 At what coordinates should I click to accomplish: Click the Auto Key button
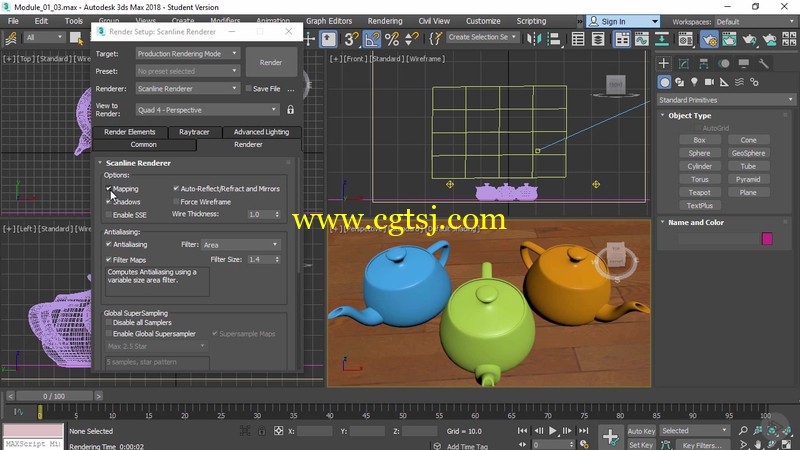[x=641, y=431]
